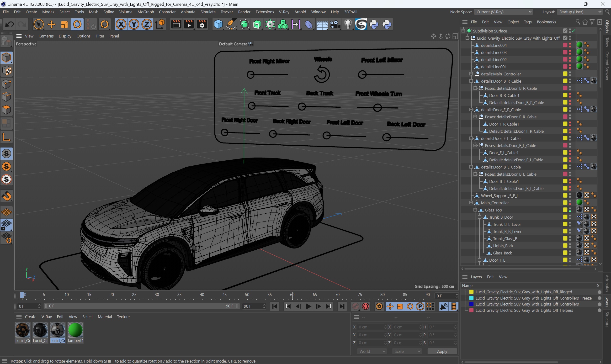Image resolution: width=611 pixels, height=364 pixels.
Task: Toggle Enable Snap magnet icon
Action: coord(7,196)
